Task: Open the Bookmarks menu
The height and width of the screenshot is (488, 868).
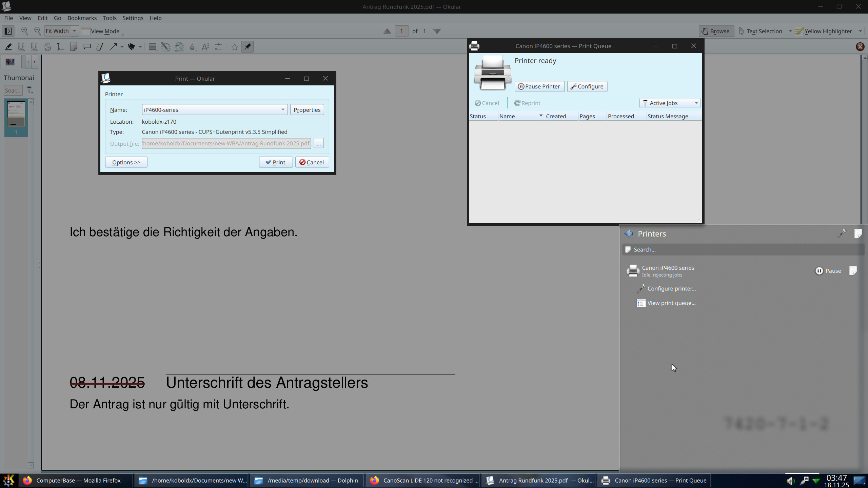Action: (82, 18)
